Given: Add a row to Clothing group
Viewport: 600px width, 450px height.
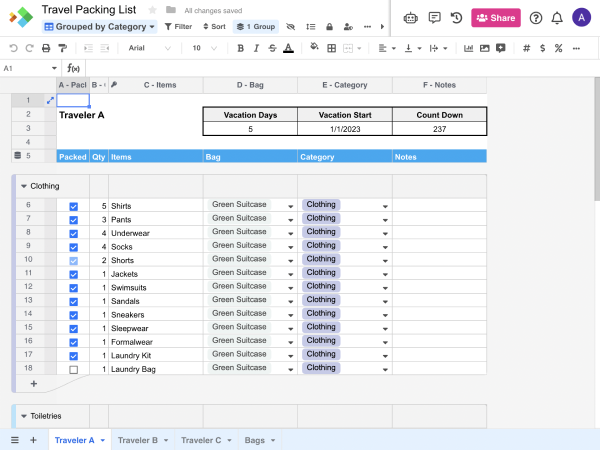Looking at the screenshot, I should [x=34, y=384].
